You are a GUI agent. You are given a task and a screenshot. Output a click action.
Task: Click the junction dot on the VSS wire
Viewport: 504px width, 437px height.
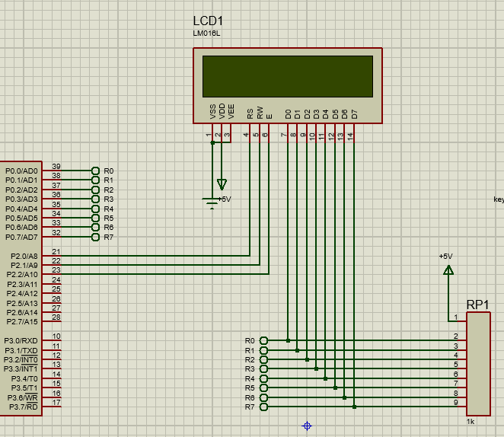click(x=212, y=142)
